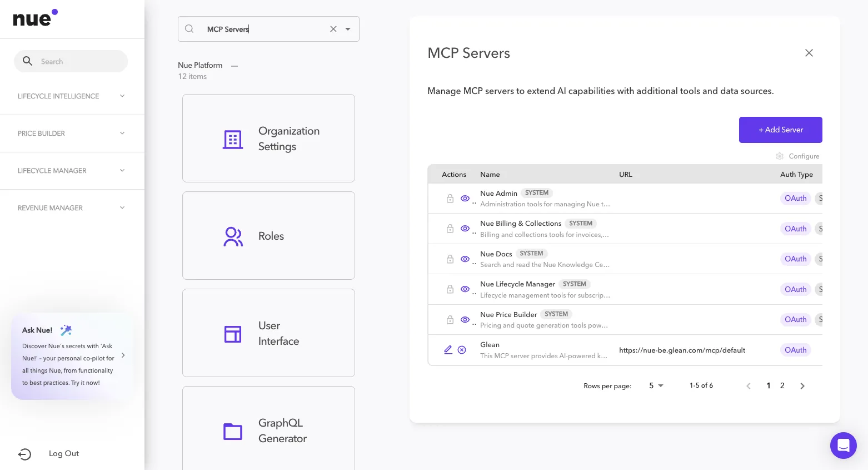
Task: Go to the previous page of servers
Action: pos(749,386)
